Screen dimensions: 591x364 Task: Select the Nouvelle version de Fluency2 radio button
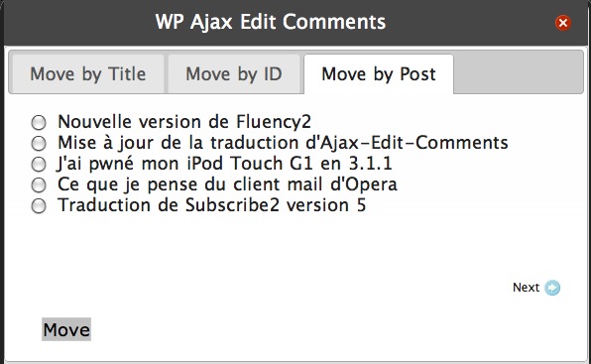[39, 122]
